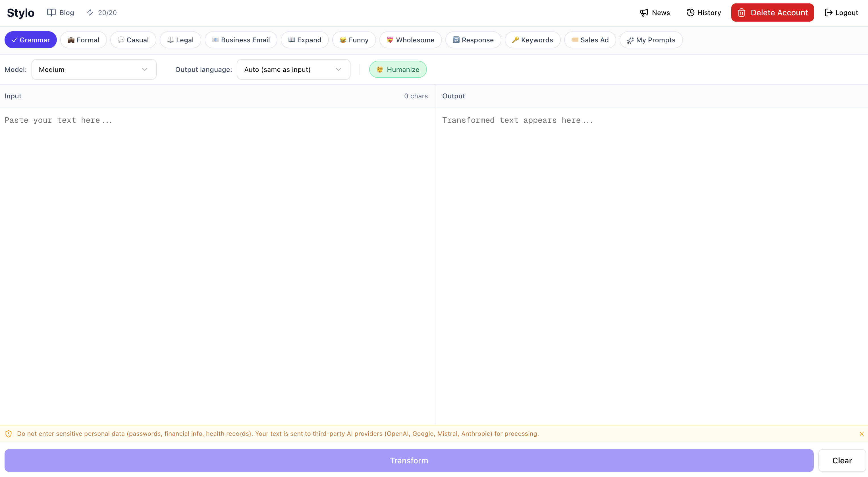Switch to the Sales Ad style
Image resolution: width=868 pixels, height=477 pixels.
(x=590, y=40)
